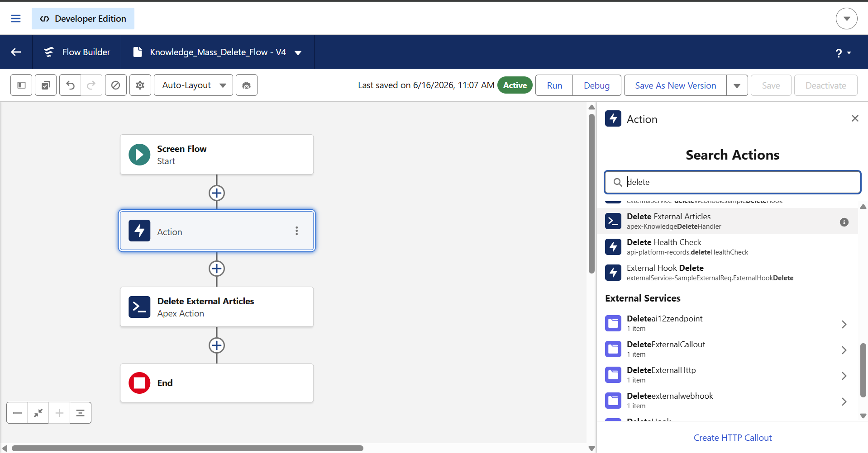
Task: Click the Developer Edition badge
Action: [x=83, y=19]
